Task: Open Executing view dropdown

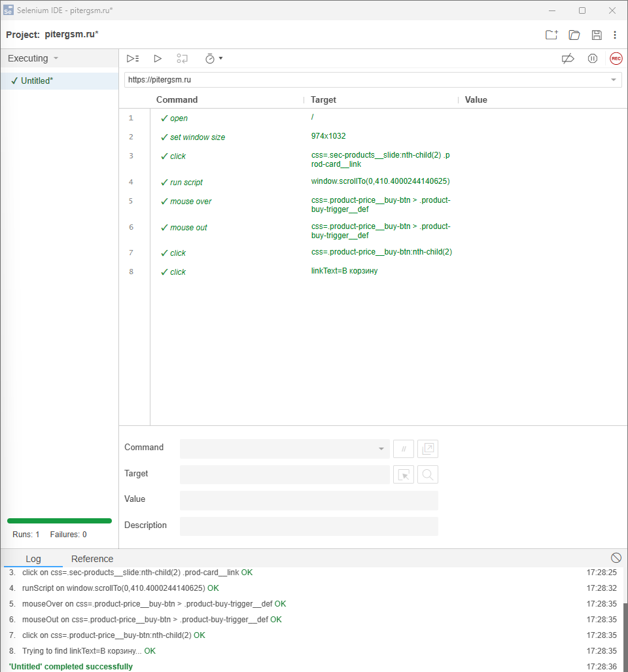Action: tap(33, 58)
